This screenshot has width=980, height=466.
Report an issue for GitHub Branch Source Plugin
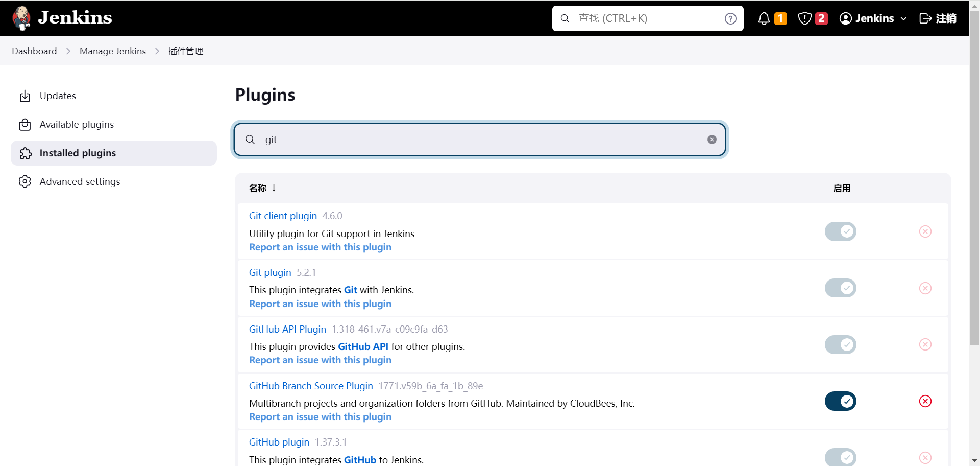click(320, 416)
